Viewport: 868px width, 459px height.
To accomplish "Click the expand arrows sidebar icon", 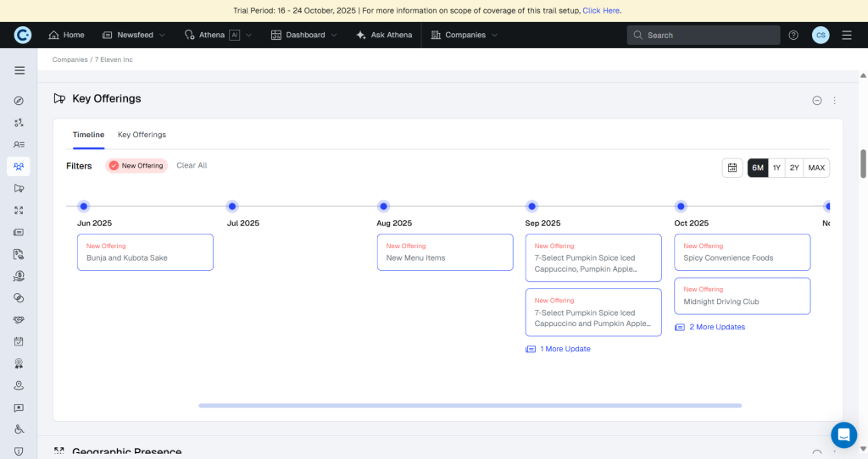I will tap(19, 210).
